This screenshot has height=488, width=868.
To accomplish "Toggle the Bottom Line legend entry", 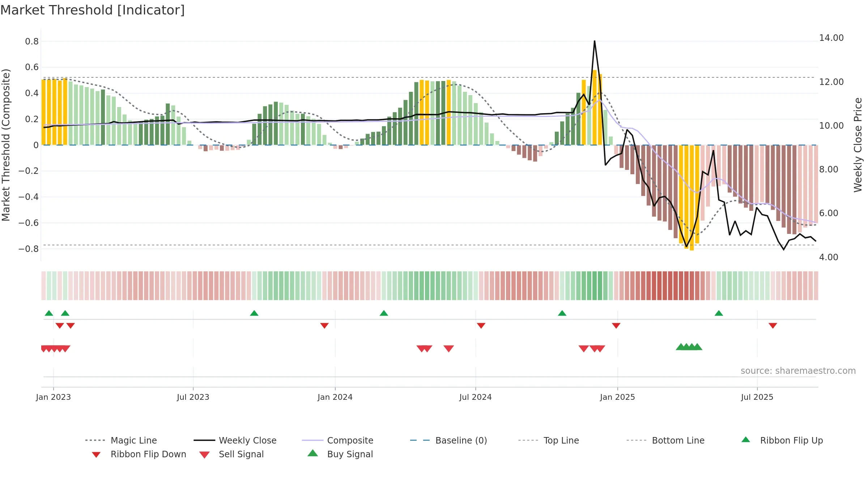I will [665, 440].
